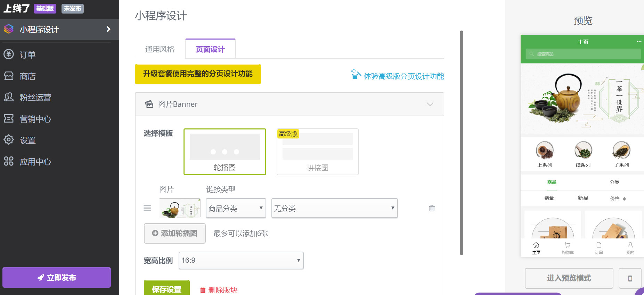
Task: Select the 分类 tab in preview
Action: point(614,182)
